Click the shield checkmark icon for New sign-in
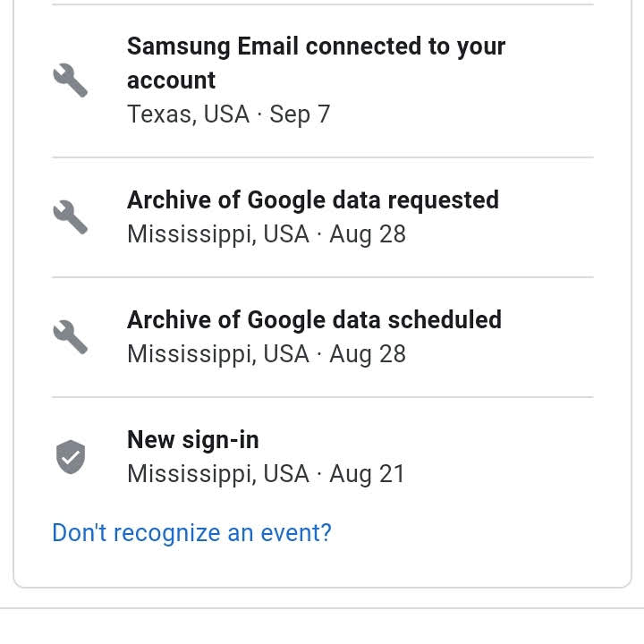This screenshot has height=644, width=644. [71, 457]
